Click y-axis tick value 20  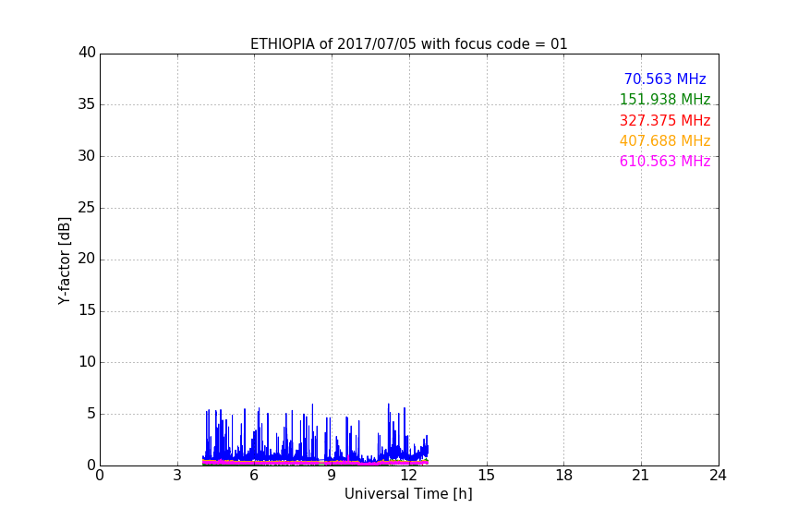point(87,259)
